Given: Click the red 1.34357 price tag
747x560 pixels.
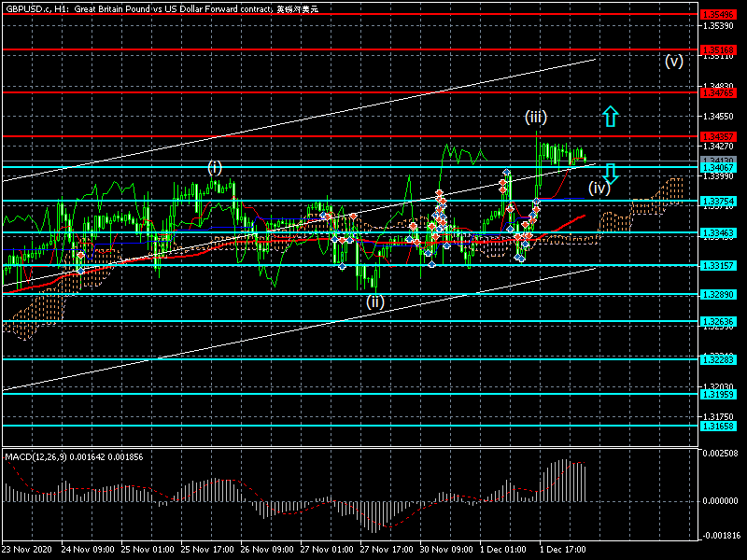Looking at the screenshot, I should point(717,136).
